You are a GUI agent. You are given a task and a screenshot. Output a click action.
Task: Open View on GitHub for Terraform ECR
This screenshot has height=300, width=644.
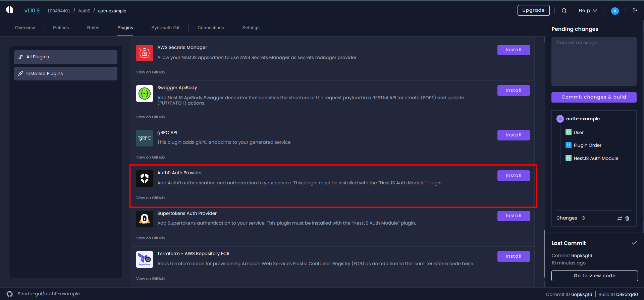click(x=150, y=279)
